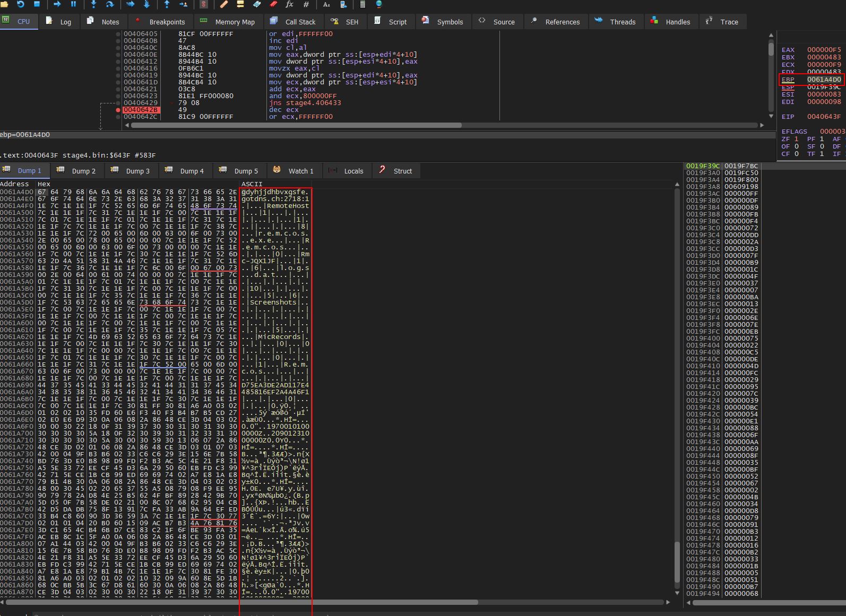Image resolution: width=846 pixels, height=616 pixels.
Task: Open the Source tab
Action: [497, 22]
